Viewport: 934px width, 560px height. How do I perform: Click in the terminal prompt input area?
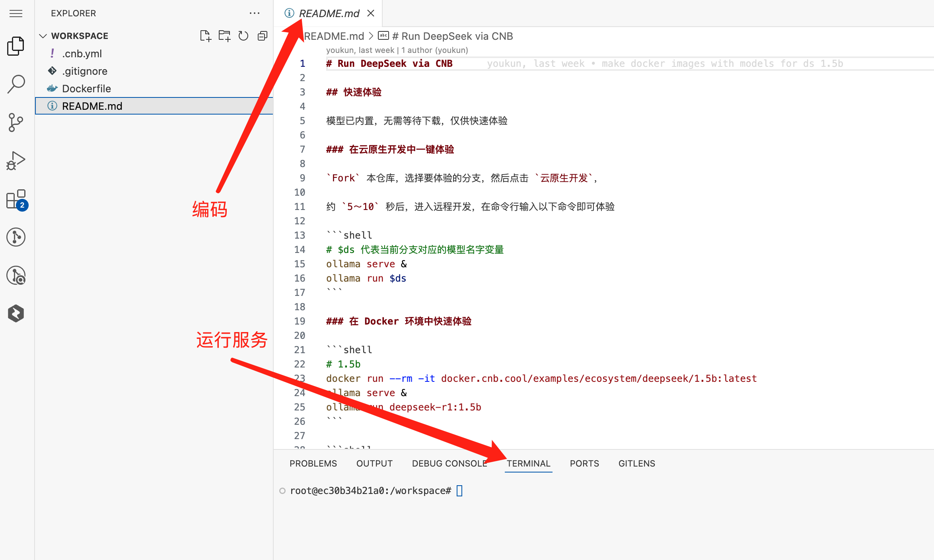tap(459, 490)
